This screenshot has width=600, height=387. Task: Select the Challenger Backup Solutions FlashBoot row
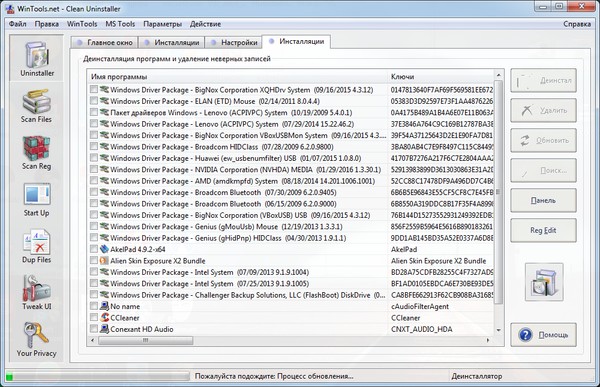pyautogui.click(x=248, y=295)
